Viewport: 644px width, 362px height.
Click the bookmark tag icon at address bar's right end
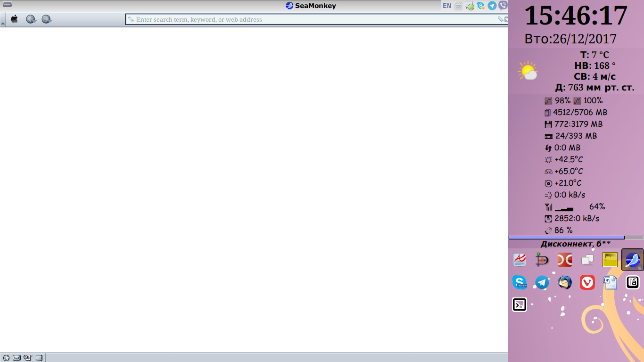[x=500, y=19]
